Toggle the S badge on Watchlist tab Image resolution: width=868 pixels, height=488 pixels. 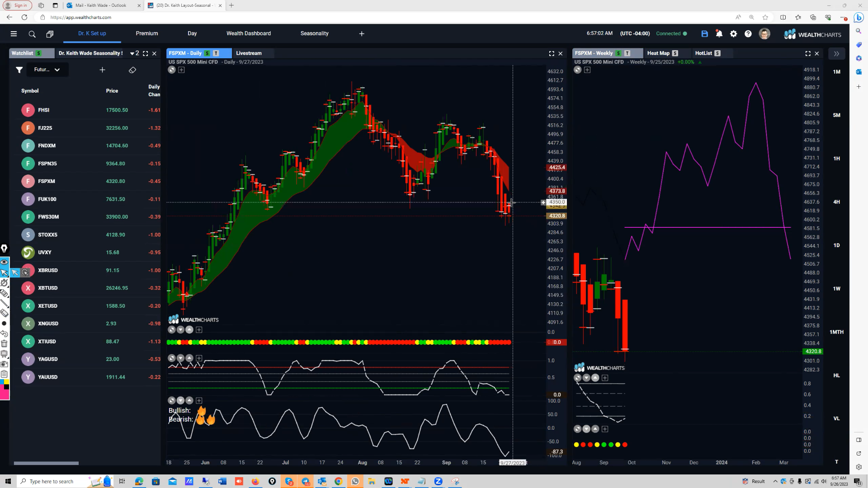(x=38, y=53)
